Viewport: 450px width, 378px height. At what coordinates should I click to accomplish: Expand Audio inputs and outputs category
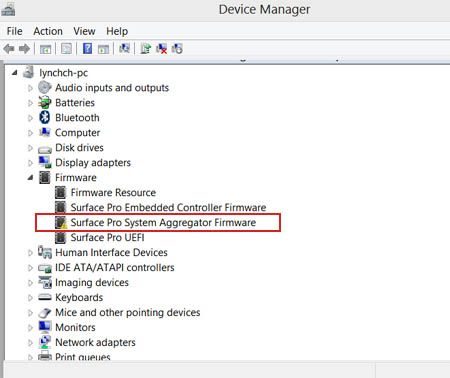click(x=30, y=88)
